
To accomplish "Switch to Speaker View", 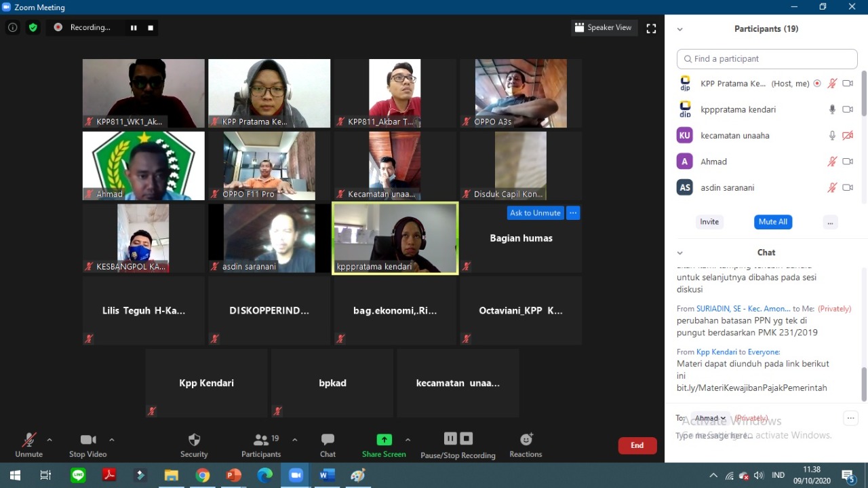I will 603,28.
